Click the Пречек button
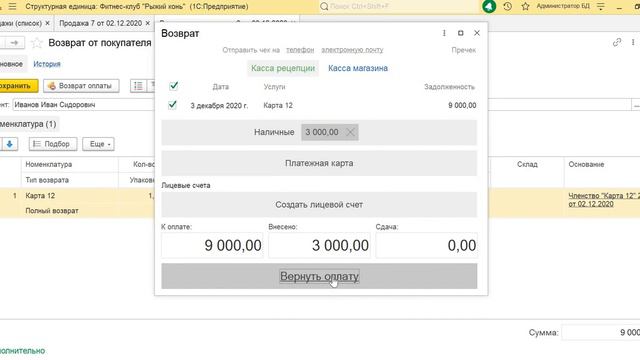 click(x=464, y=50)
